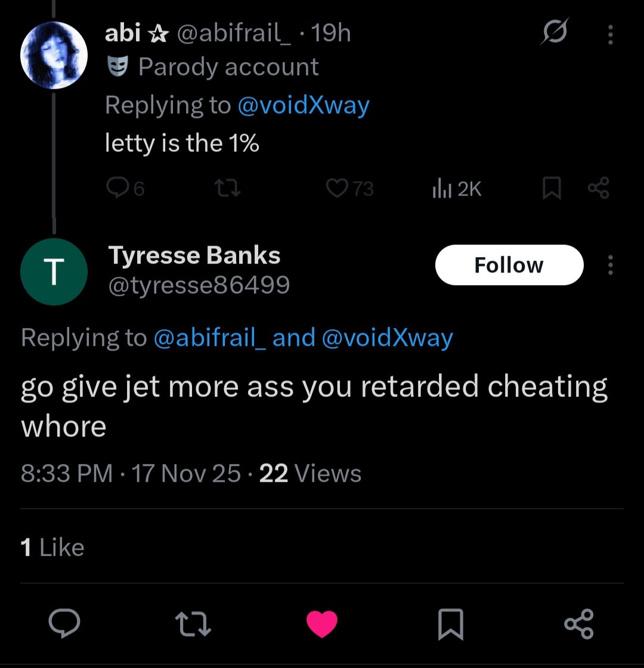View who liked via 1 Like
The width and height of the screenshot is (644, 668).
point(52,547)
